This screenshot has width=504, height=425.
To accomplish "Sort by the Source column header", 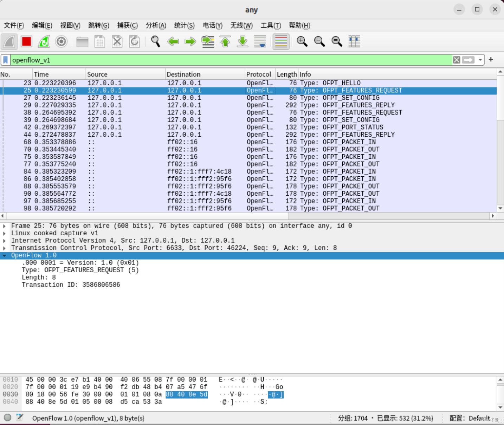I will 125,74.
